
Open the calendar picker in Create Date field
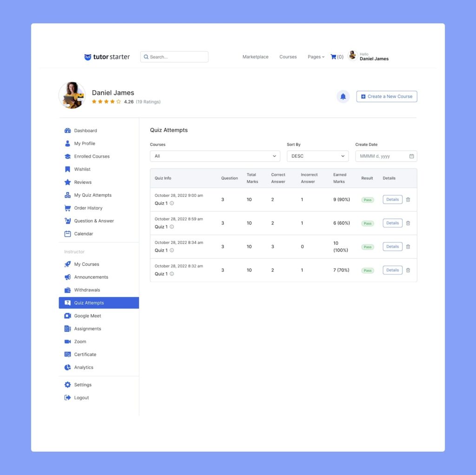click(411, 156)
